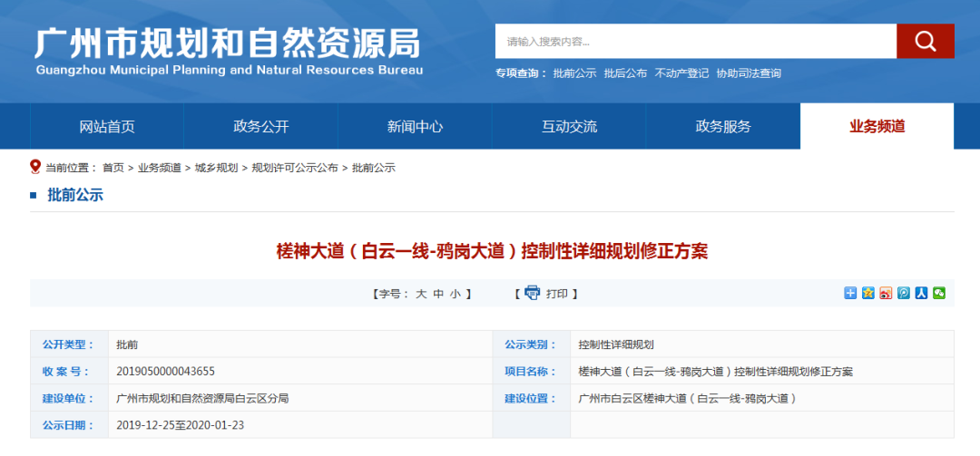Viewport: 980px width, 456px height.
Task: Open the 政务公开 navigation tab
Action: 261,127
